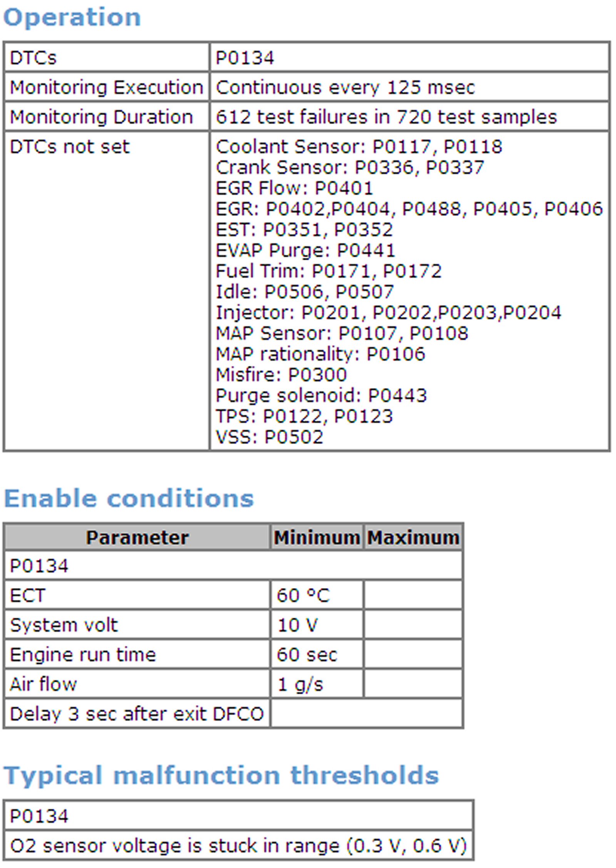Click the Engine run time row
616x868 pixels.
coord(83,655)
